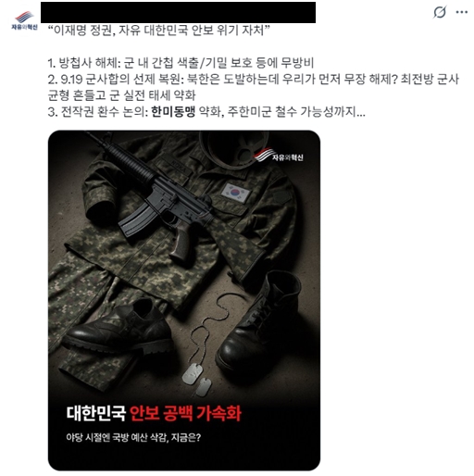
Task: Click the 자유와혁신 logo inside the image
Action: tap(279, 155)
